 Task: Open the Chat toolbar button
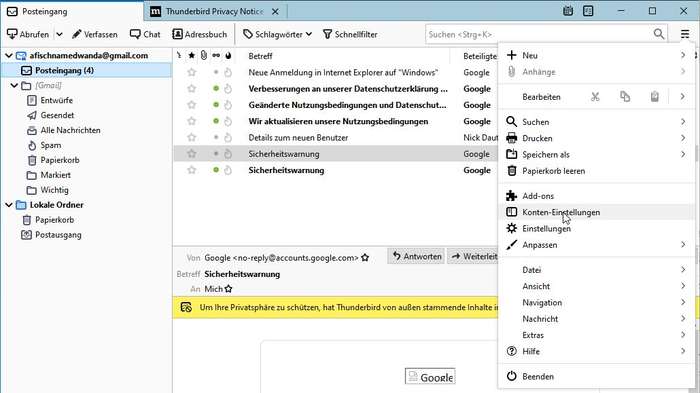tap(145, 34)
